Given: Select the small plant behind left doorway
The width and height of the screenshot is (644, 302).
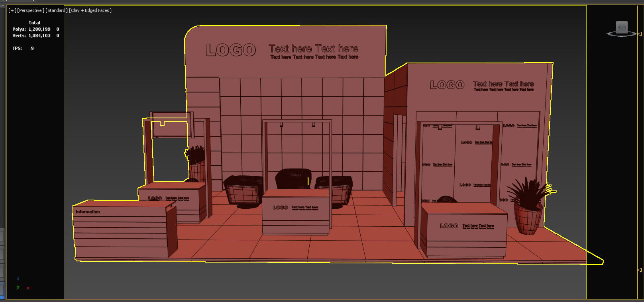Looking at the screenshot, I should (196, 163).
